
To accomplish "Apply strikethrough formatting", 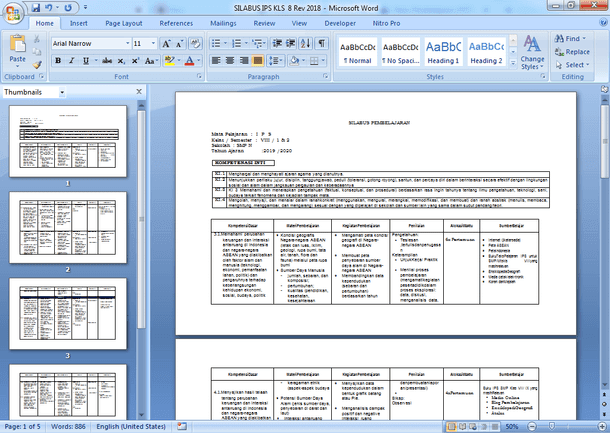I will click(107, 61).
